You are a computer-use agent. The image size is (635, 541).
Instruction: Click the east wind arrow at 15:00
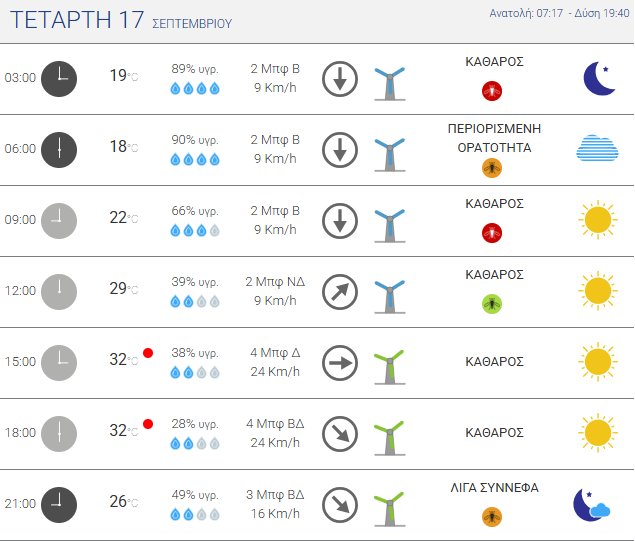point(340,362)
